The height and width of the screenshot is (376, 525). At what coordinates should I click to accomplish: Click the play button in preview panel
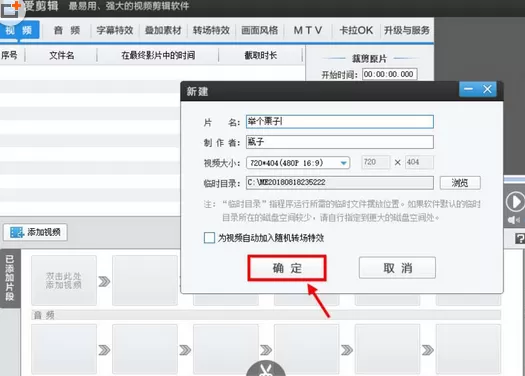515,202
